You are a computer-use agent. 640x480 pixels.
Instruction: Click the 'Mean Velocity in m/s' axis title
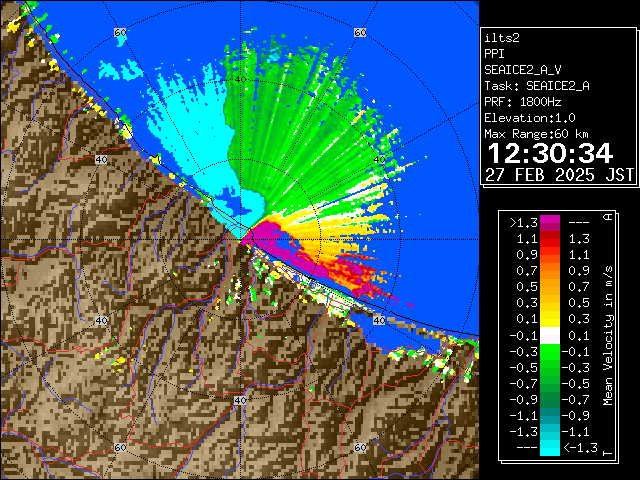(608, 336)
